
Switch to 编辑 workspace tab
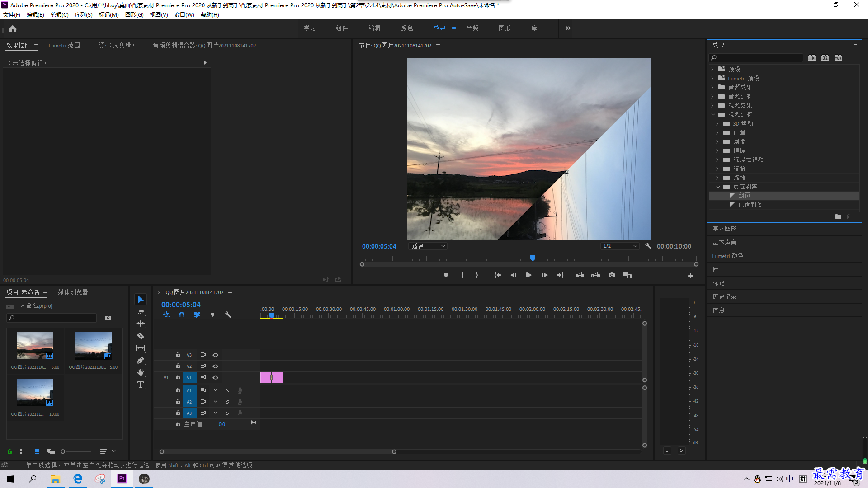pos(374,28)
